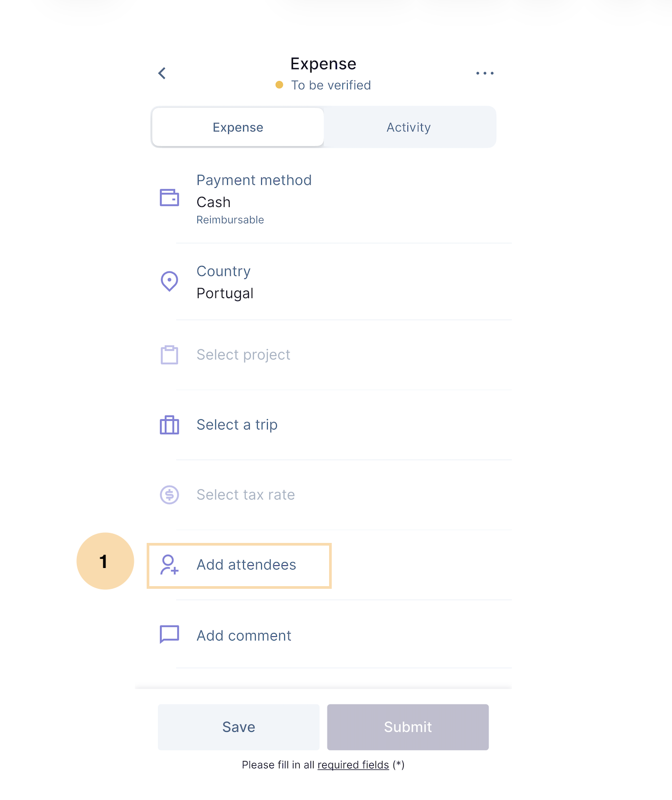The width and height of the screenshot is (672, 800).
Task: Click the Submit button
Action: coord(408,727)
